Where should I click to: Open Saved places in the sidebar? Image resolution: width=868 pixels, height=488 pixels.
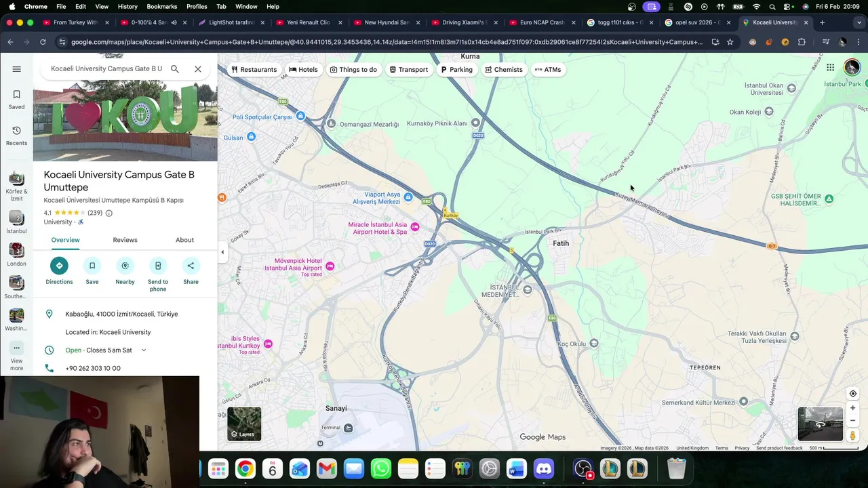click(x=17, y=99)
